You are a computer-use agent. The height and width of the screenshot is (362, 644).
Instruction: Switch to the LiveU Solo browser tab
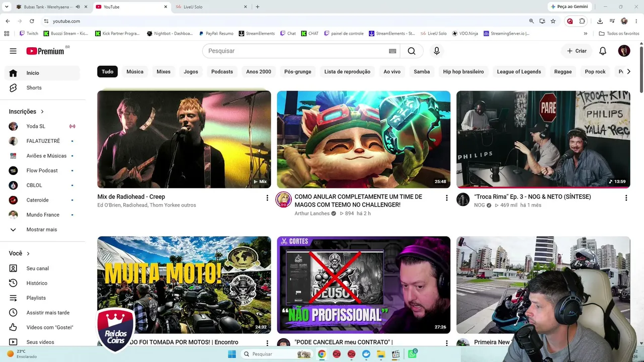tap(211, 7)
